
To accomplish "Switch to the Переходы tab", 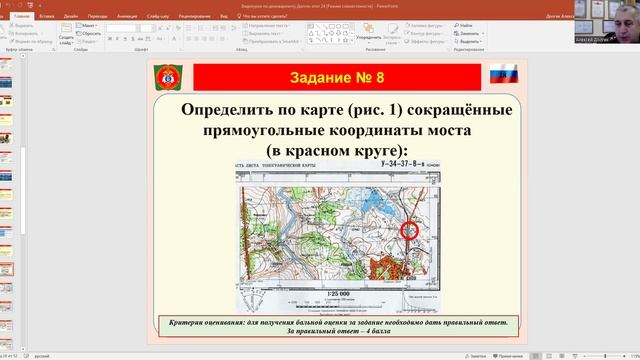I will [x=97, y=16].
